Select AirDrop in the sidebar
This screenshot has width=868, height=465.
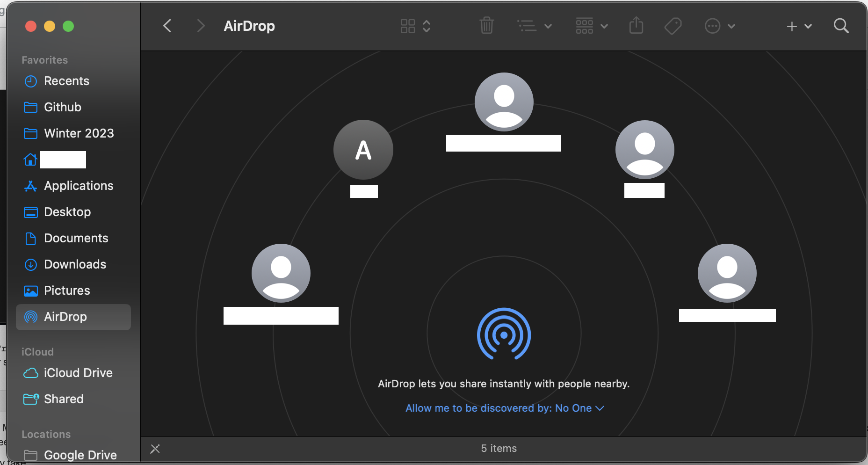[65, 317]
